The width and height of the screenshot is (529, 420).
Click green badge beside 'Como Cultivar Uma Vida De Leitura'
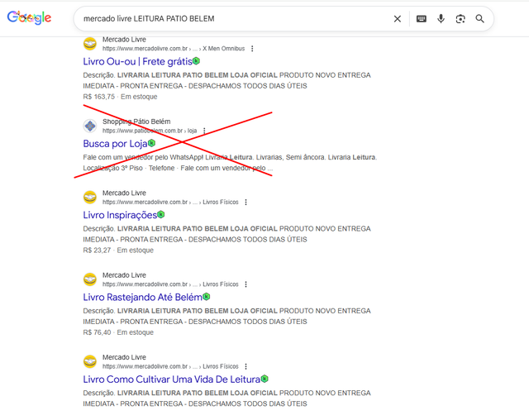[264, 379]
